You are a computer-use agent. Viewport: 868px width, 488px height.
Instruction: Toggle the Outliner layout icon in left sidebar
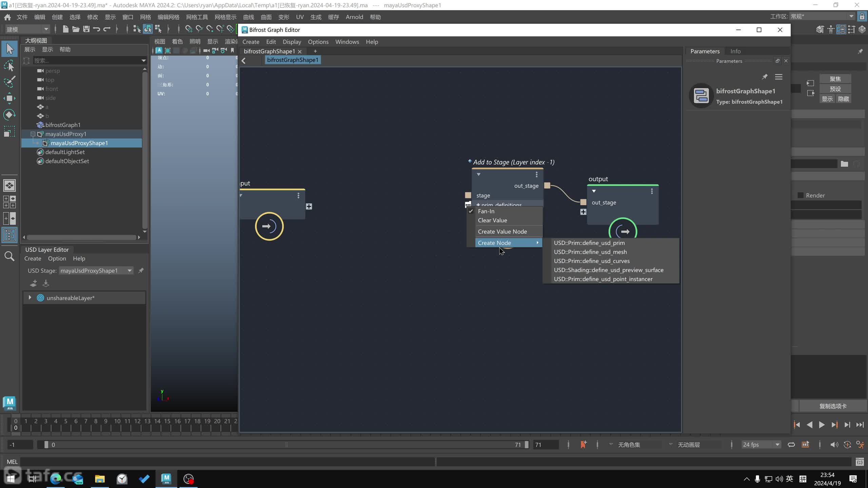(9, 235)
